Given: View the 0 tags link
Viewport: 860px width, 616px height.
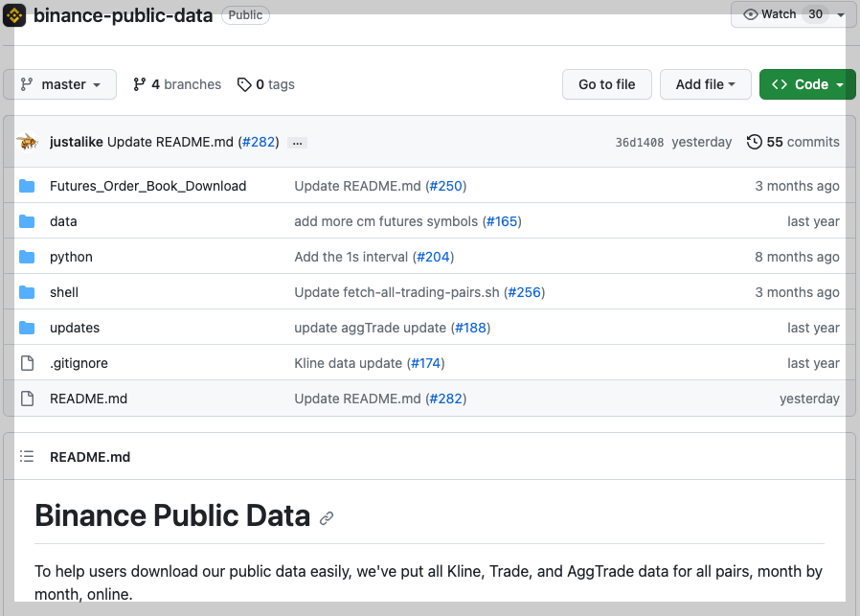Looking at the screenshot, I should [x=266, y=84].
